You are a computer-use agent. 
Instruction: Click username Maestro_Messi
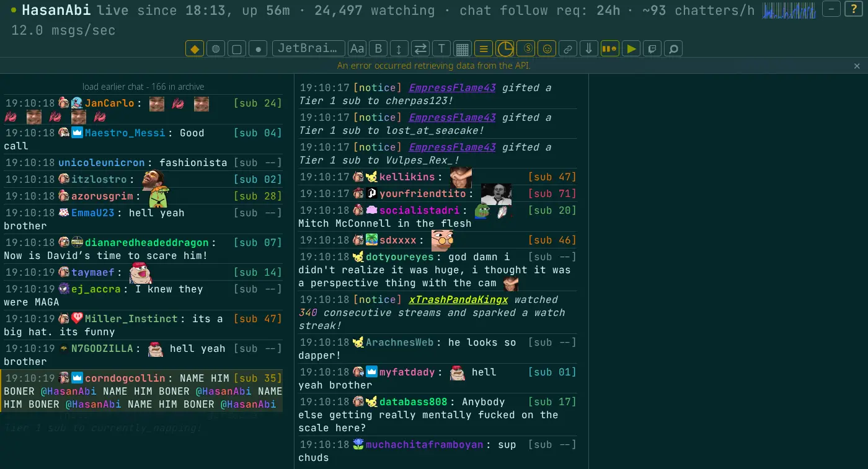click(125, 133)
